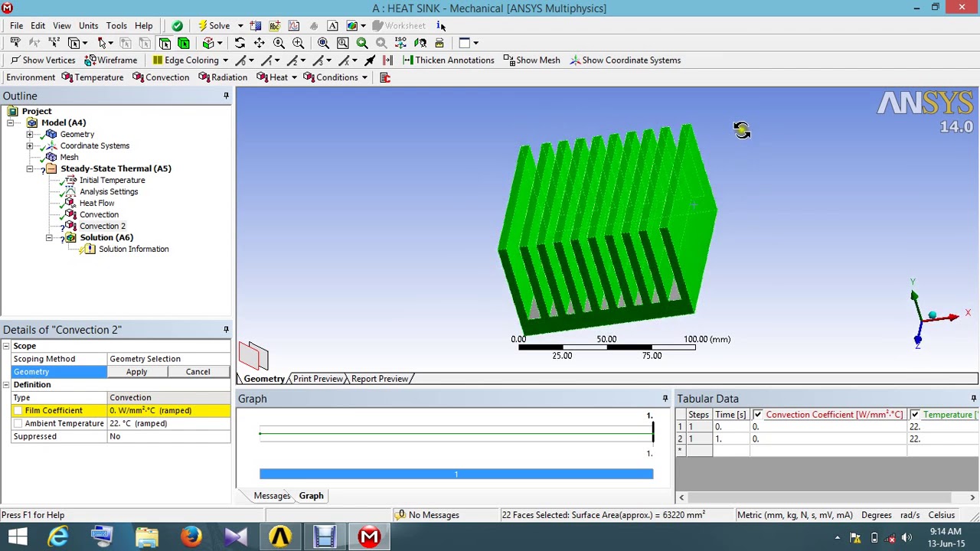Toggle Wireframe display mode
The height and width of the screenshot is (551, 980).
[111, 60]
